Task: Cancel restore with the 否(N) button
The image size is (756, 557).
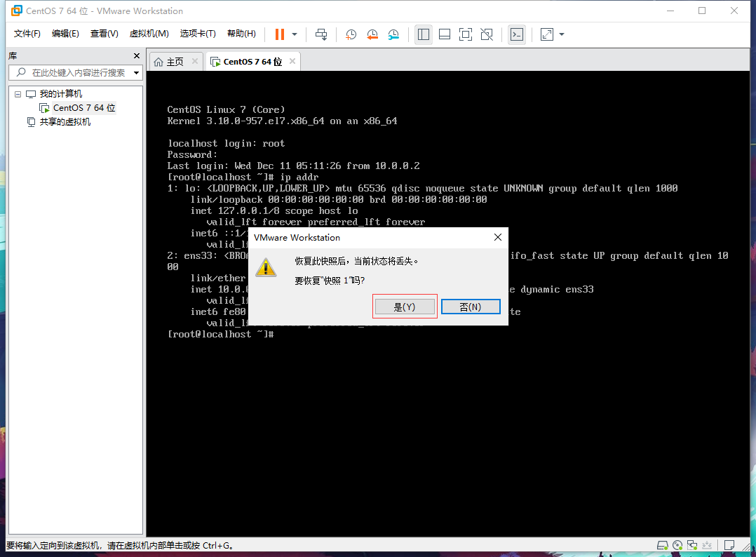Action: (471, 307)
